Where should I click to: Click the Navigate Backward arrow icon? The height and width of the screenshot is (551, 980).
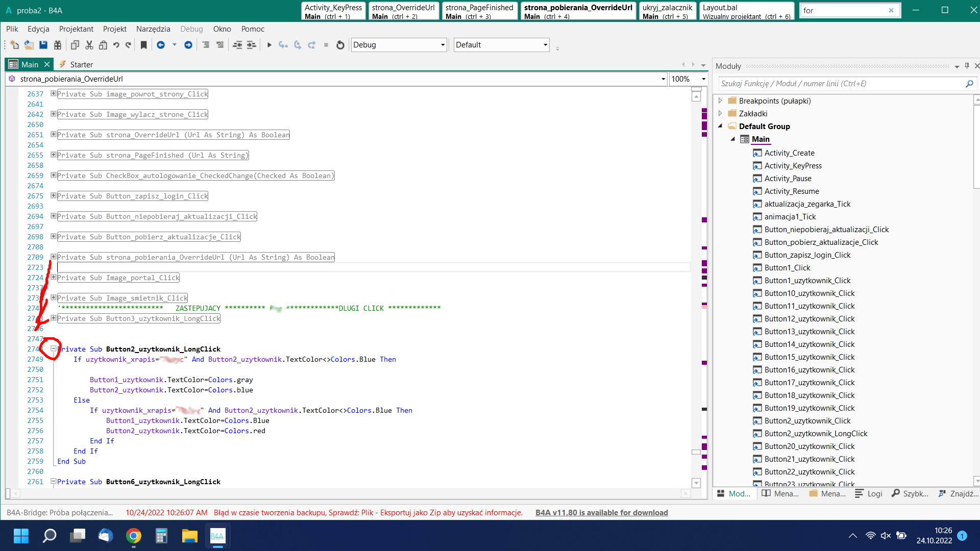pyautogui.click(x=161, y=45)
